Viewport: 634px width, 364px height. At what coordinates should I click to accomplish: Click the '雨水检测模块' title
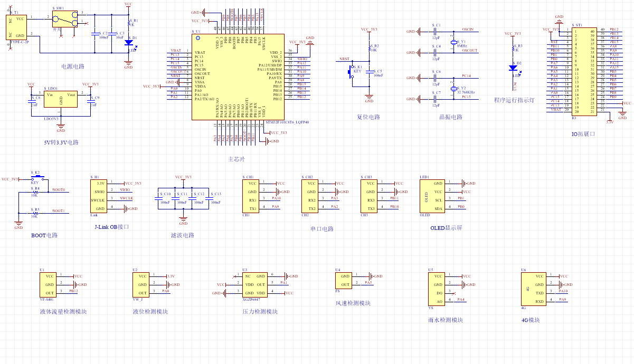[x=446, y=320]
